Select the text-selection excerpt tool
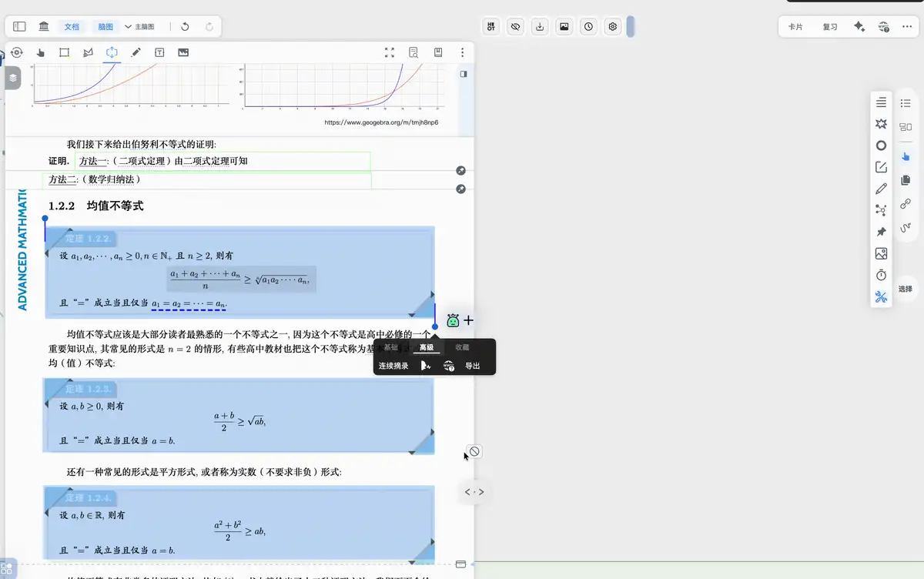Image resolution: width=924 pixels, height=579 pixels. 112,52
